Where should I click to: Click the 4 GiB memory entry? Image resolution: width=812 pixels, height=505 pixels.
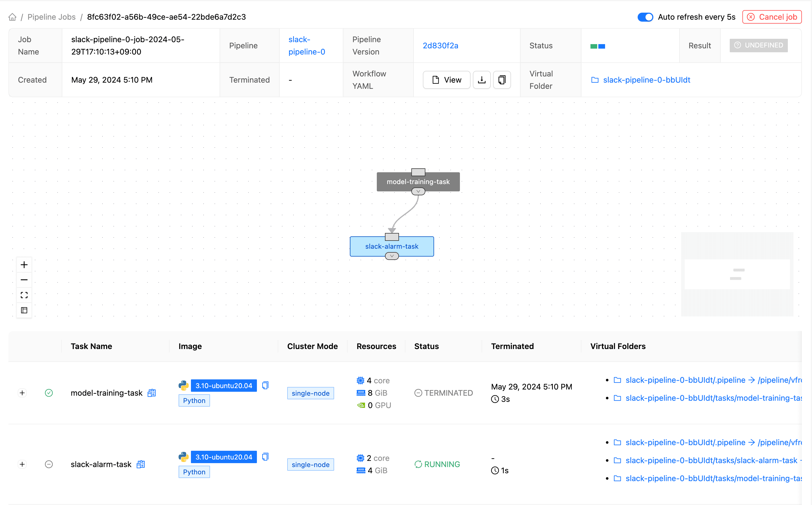[372, 470]
